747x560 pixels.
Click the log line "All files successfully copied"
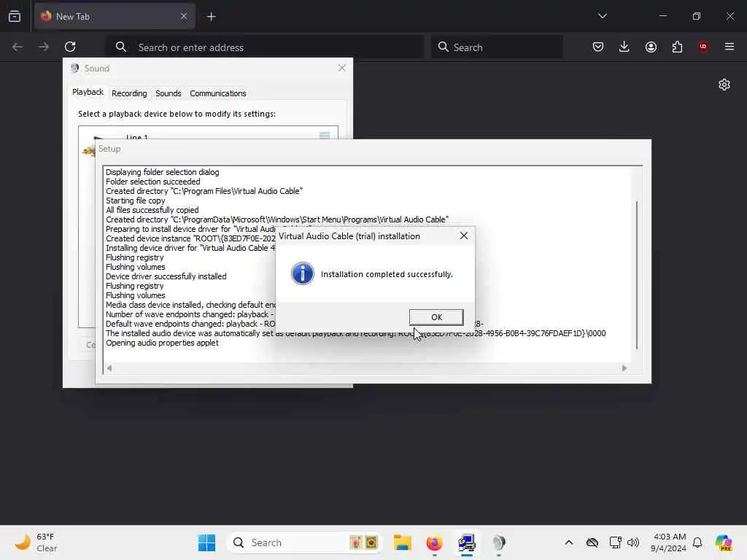click(152, 210)
